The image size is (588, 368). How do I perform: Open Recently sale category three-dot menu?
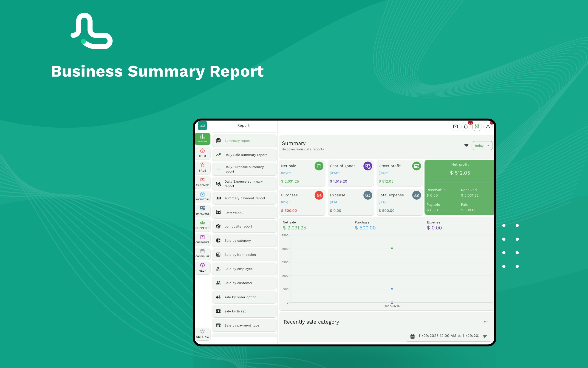[486, 322]
